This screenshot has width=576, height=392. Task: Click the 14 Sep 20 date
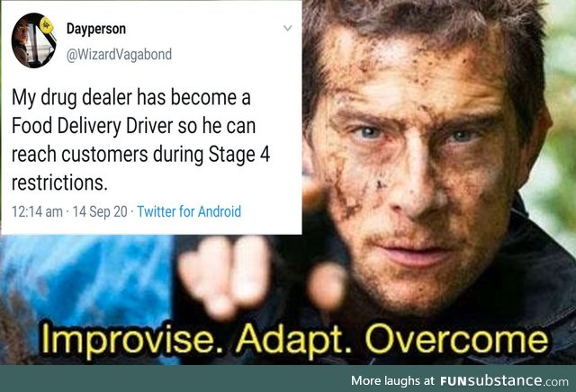[x=100, y=212]
